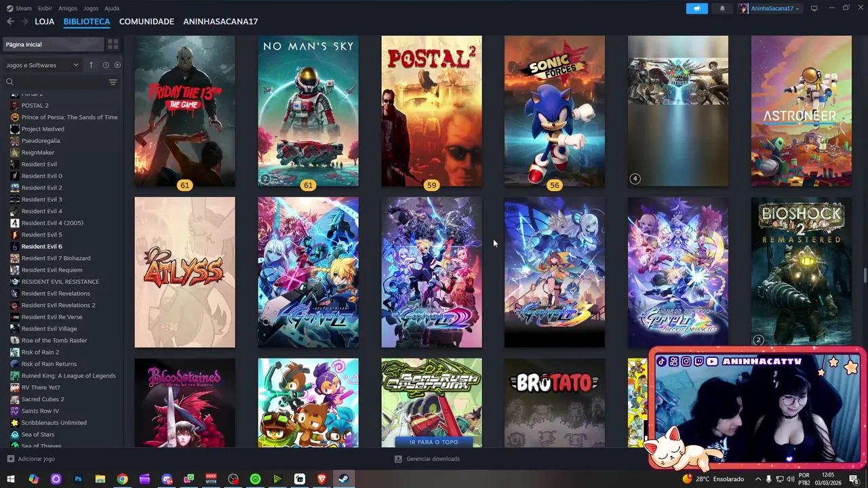The height and width of the screenshot is (488, 868).
Task: Click the Big Picture mode monitor icon
Action: coord(814,8)
